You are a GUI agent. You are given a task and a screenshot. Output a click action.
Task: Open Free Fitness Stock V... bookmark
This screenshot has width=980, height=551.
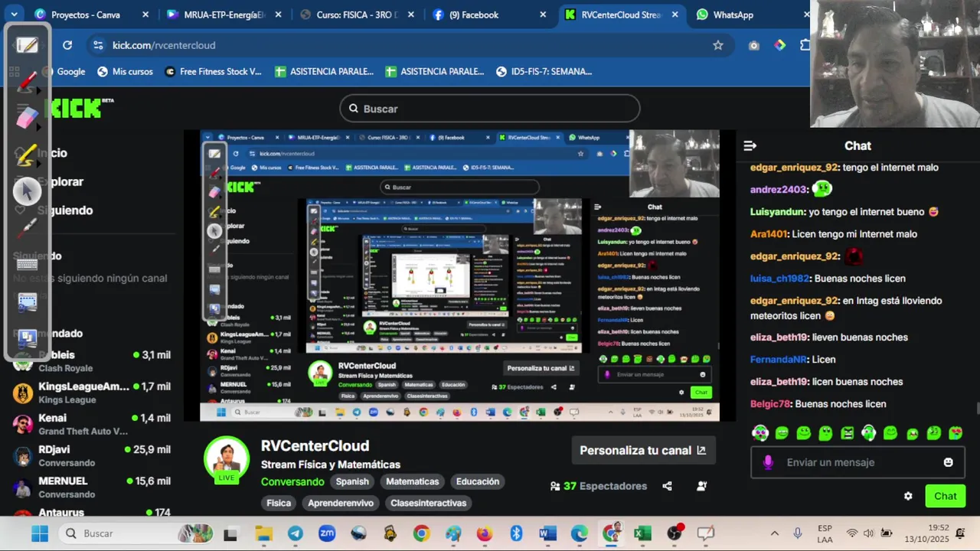point(212,71)
